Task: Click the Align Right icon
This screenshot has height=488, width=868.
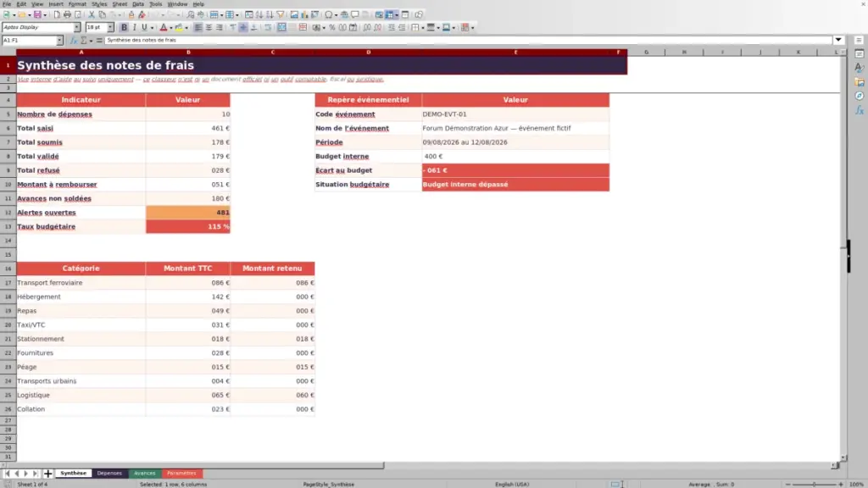Action: (x=220, y=28)
